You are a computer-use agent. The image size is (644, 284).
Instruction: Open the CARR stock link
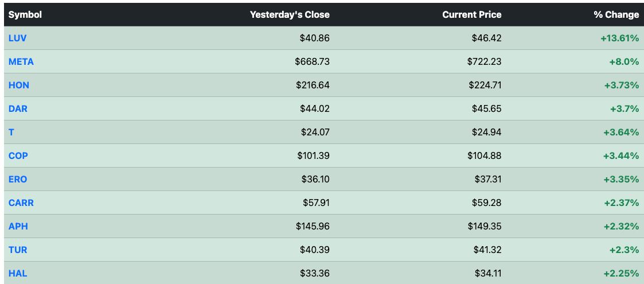pyautogui.click(x=21, y=203)
